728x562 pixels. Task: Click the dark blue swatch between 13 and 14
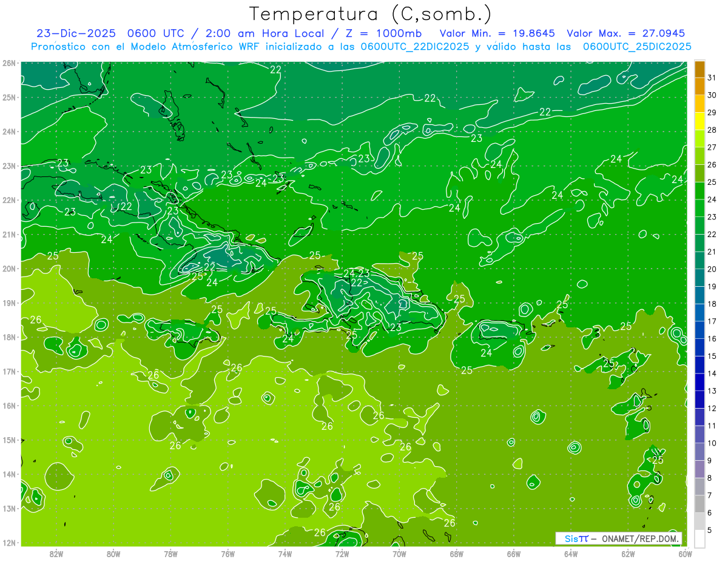point(699,383)
